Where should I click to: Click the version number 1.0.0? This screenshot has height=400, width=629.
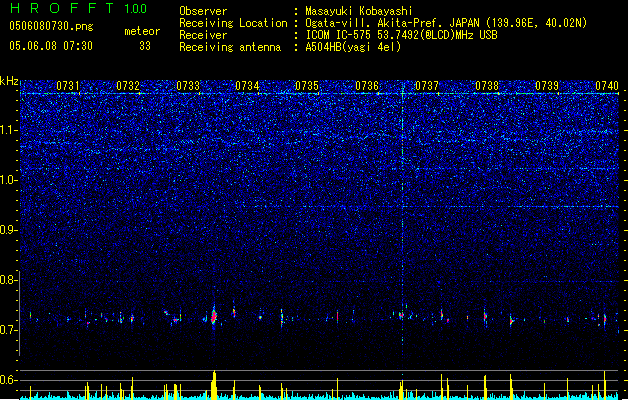pyautogui.click(x=136, y=8)
